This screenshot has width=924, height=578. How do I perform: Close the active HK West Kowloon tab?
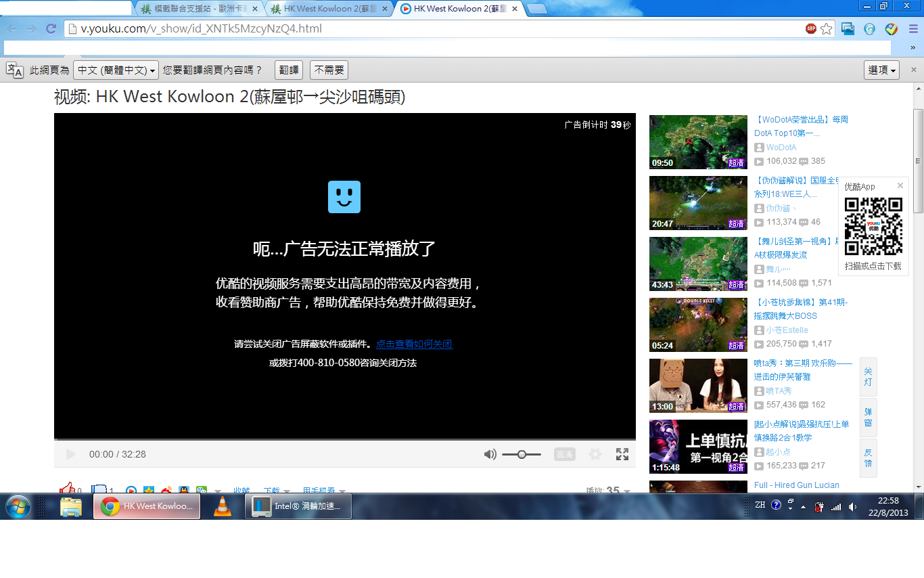(x=515, y=9)
